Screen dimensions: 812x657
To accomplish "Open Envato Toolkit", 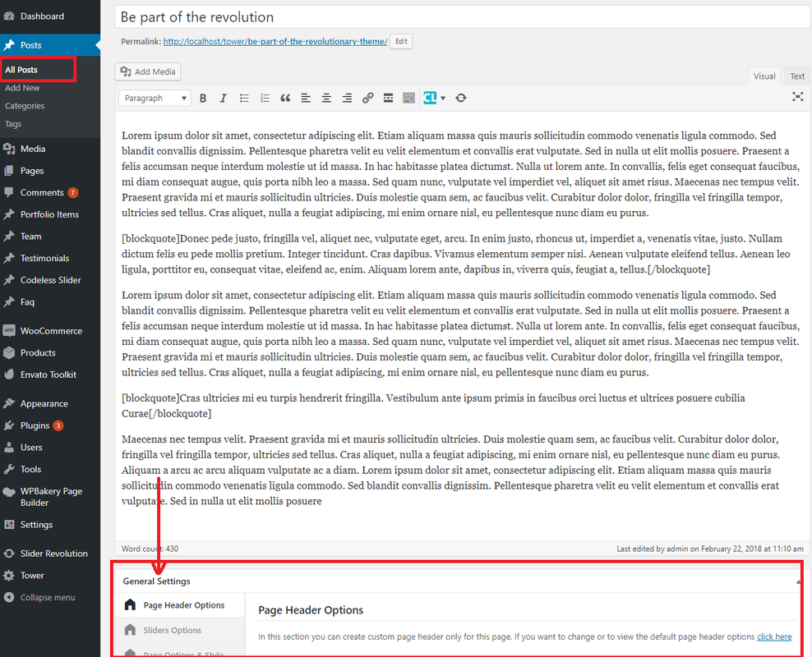I will coord(50,374).
